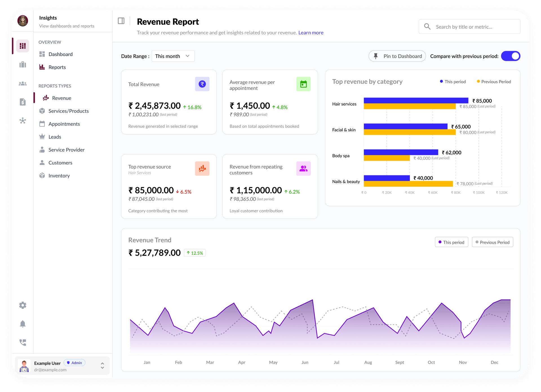Click the Pin to Dashboard button
The width and height of the screenshot is (541, 392).
coord(397,56)
